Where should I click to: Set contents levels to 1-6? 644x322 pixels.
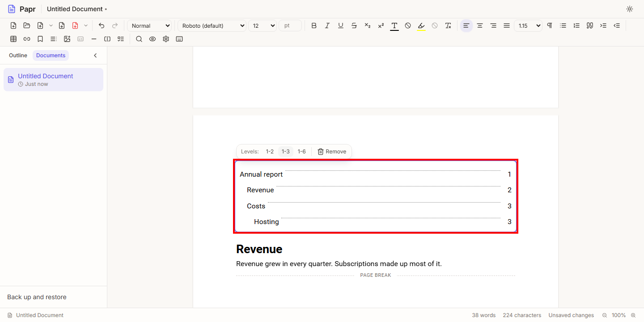pyautogui.click(x=302, y=152)
